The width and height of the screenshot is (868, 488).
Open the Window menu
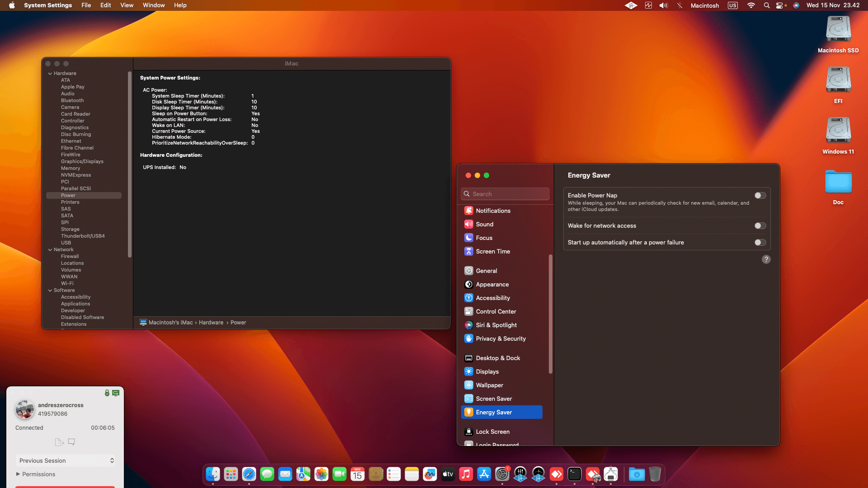pyautogui.click(x=154, y=5)
